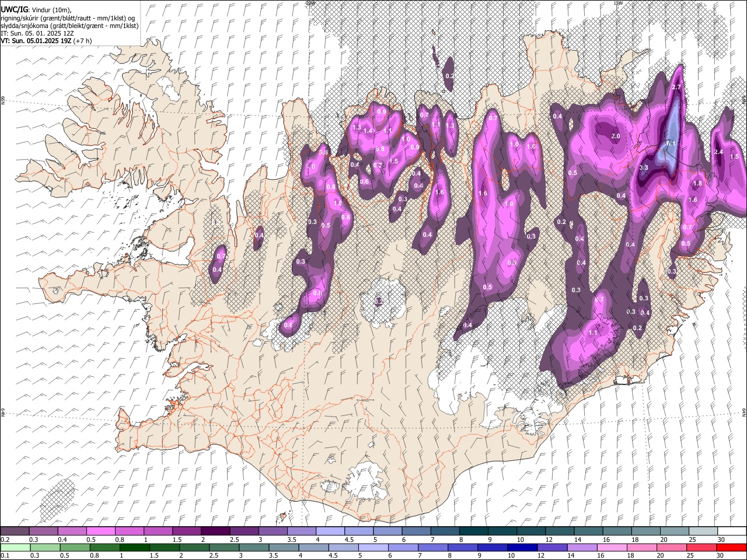Click the '2.7' precipitation value on the map

pos(677,87)
